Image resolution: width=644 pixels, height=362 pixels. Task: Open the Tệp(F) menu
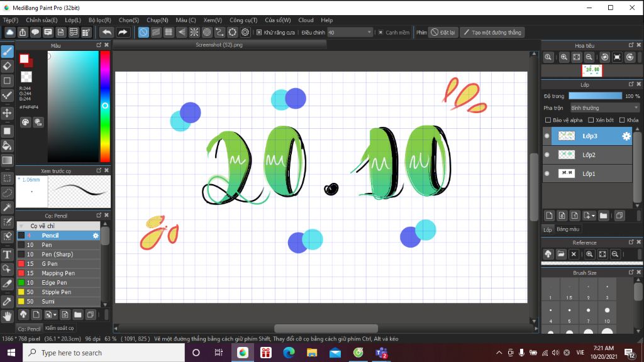click(11, 20)
